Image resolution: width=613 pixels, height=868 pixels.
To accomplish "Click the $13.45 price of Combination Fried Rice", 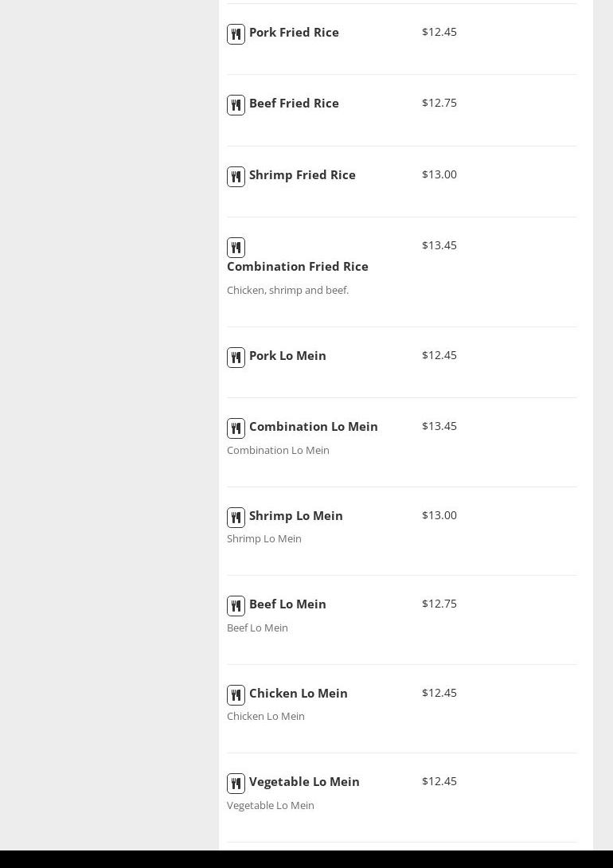I will click(439, 245).
